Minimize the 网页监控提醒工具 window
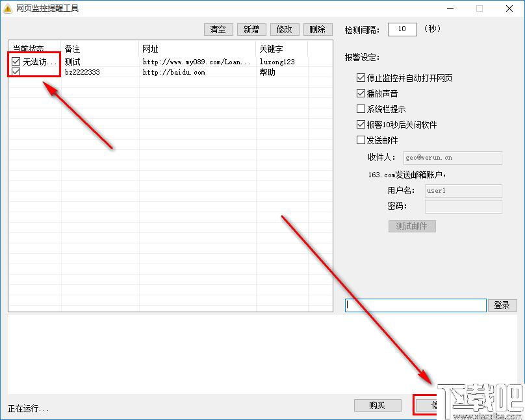This screenshot has height=420, width=525. (450, 8)
